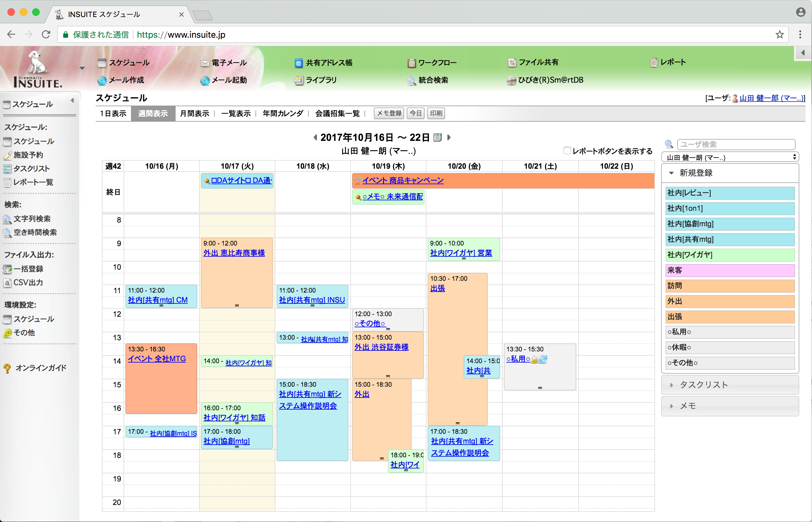This screenshot has width=812, height=522.
Task: Collapse the top header with arrow
Action: [803, 53]
